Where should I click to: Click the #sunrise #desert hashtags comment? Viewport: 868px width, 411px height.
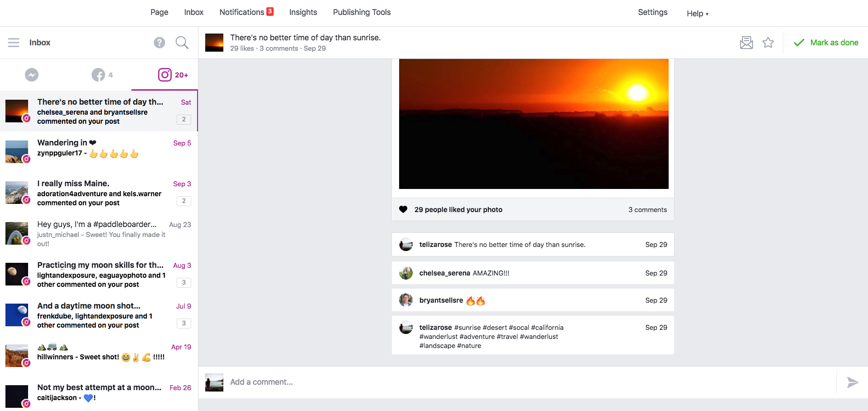click(x=533, y=335)
